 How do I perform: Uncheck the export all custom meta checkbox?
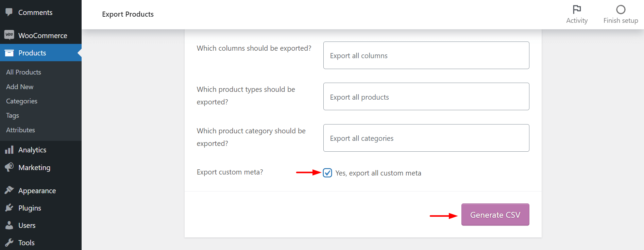tap(327, 173)
